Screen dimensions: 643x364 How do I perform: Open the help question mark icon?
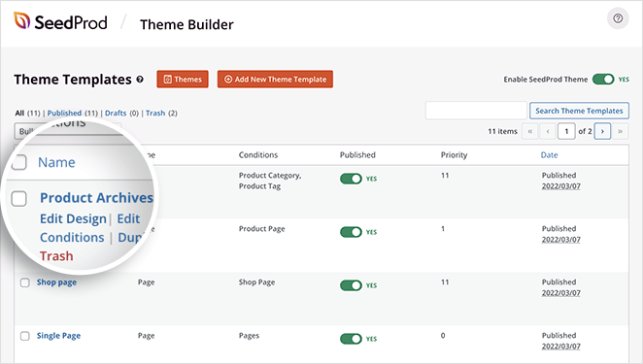pos(618,18)
